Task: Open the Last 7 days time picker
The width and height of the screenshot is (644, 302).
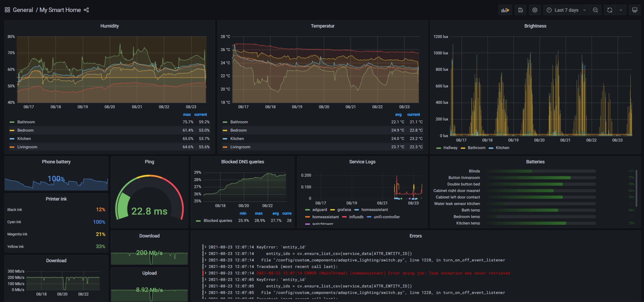Action: [x=566, y=10]
